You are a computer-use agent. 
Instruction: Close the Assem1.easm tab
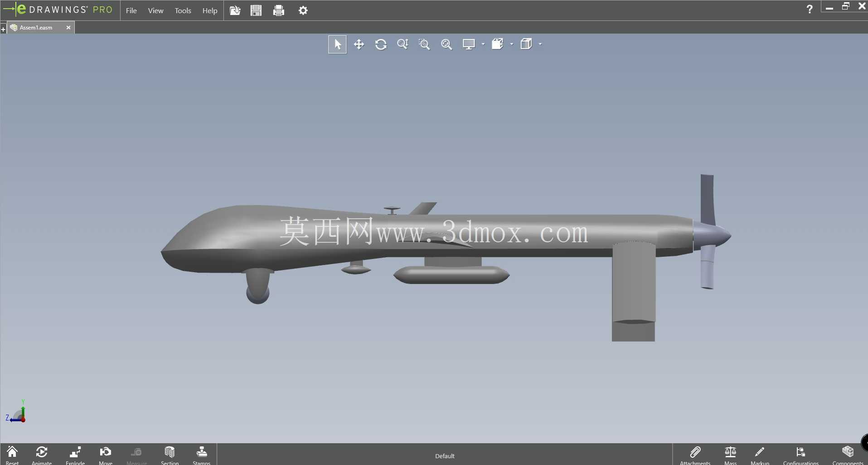[68, 28]
